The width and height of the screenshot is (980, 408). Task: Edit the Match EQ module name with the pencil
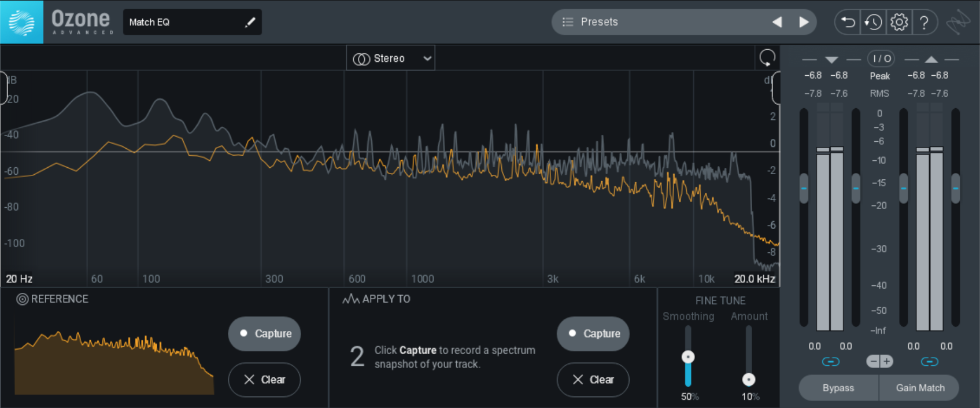pyautogui.click(x=250, y=22)
